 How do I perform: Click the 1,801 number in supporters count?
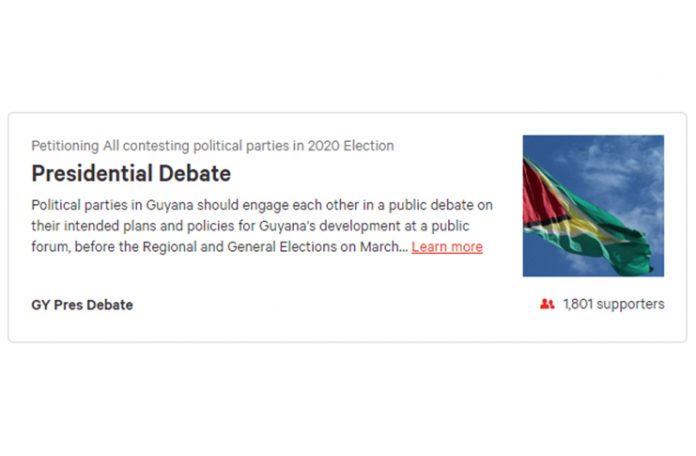point(578,304)
